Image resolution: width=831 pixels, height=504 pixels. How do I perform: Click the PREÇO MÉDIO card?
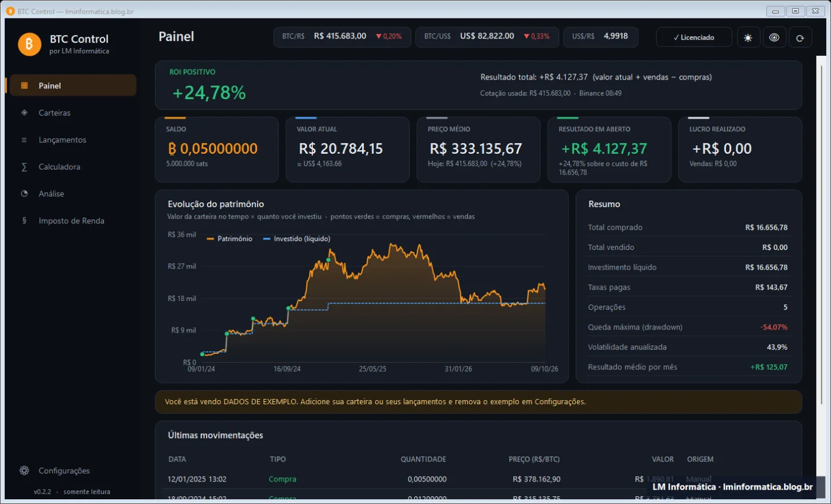tap(478, 150)
